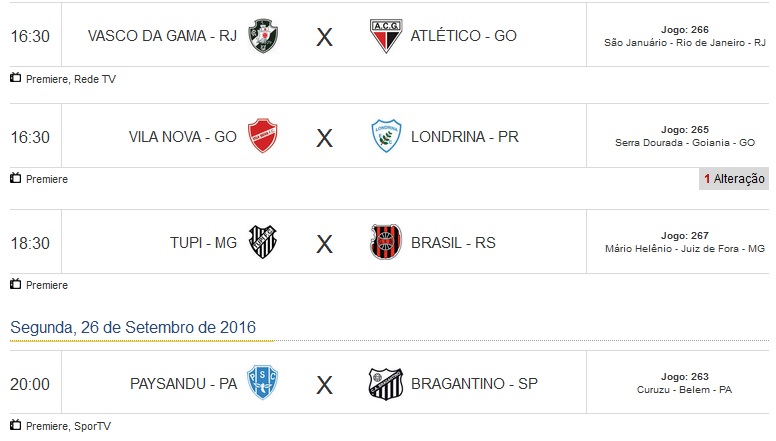Click the Paysandu blue crest

[x=263, y=383]
